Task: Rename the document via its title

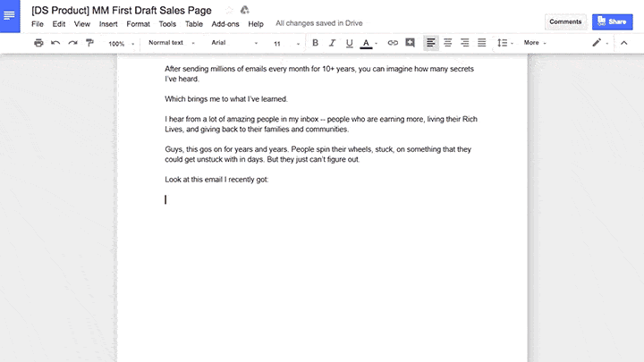Action: pyautogui.click(x=122, y=10)
